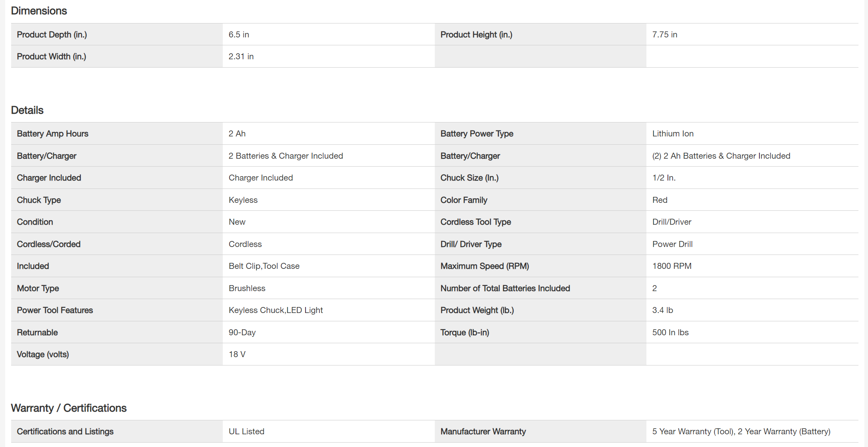868x447 pixels.
Task: Click the Maximum Speed (RPM) label
Action: click(485, 266)
